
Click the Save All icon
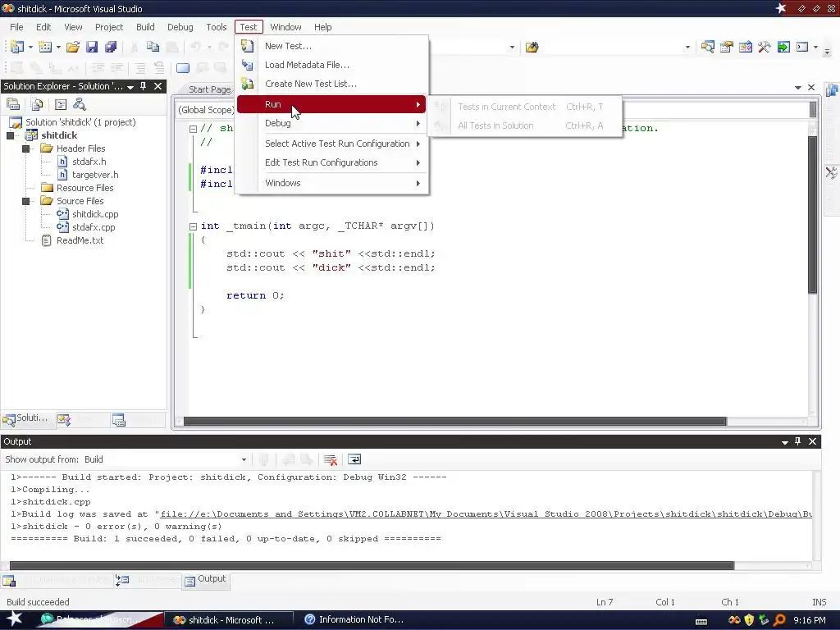(111, 47)
